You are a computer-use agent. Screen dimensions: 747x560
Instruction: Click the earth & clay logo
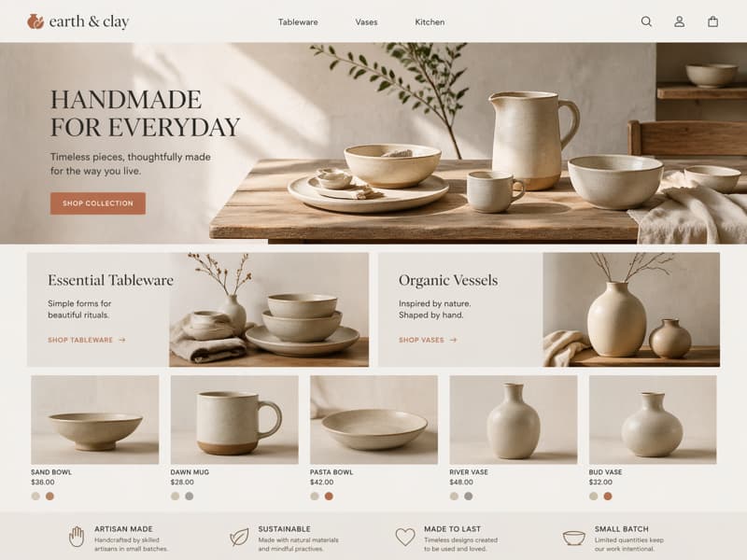[78, 21]
